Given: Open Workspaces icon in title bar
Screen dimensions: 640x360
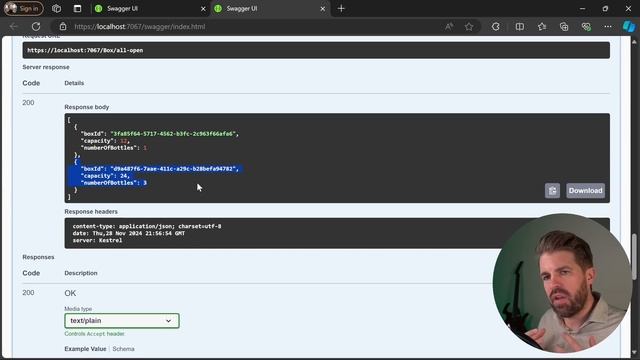Looking at the screenshot, I should click(56, 9).
